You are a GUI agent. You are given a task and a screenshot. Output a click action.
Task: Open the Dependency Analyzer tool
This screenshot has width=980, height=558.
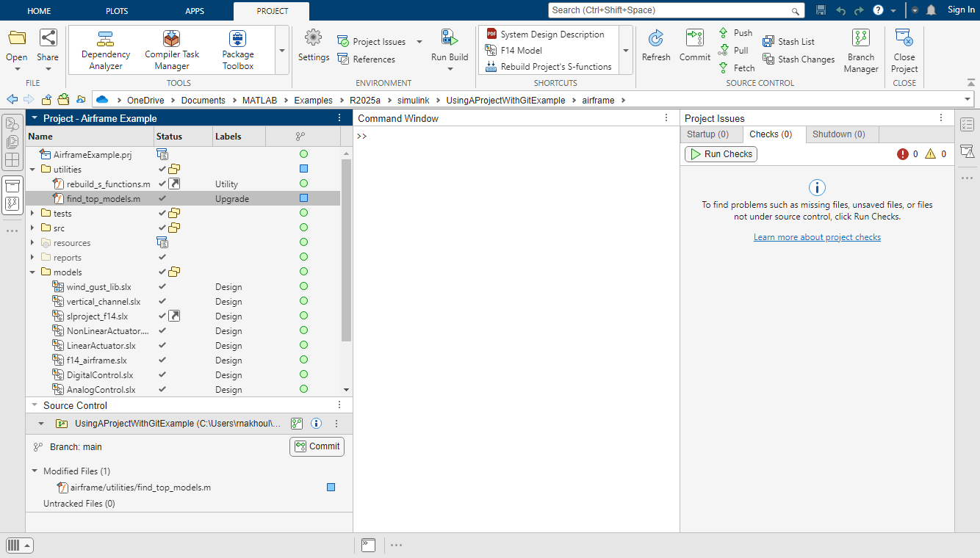point(105,49)
